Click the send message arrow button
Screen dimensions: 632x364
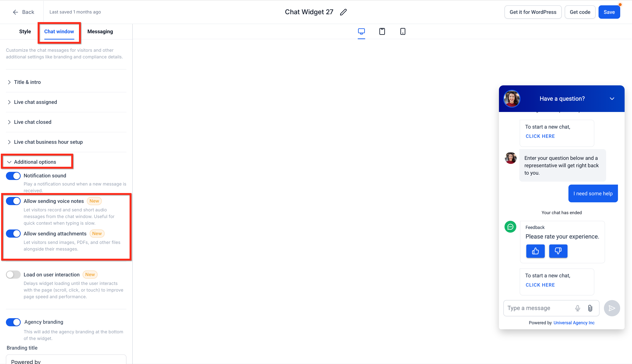(612, 308)
